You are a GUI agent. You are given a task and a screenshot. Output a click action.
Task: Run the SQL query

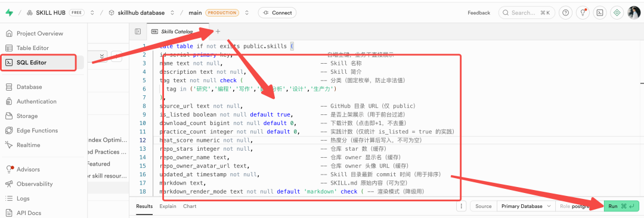622,206
